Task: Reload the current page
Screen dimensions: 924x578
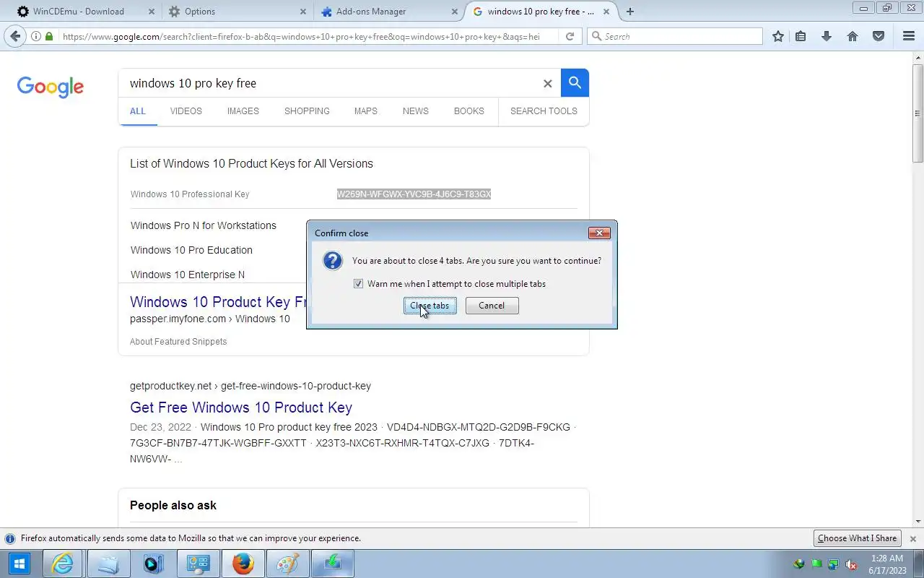Action: 570,36
